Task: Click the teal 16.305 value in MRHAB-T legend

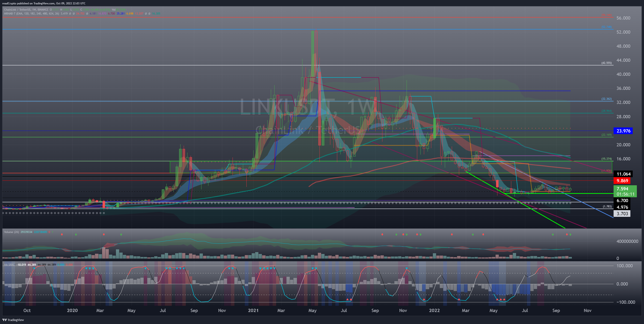Action: [x=156, y=14]
